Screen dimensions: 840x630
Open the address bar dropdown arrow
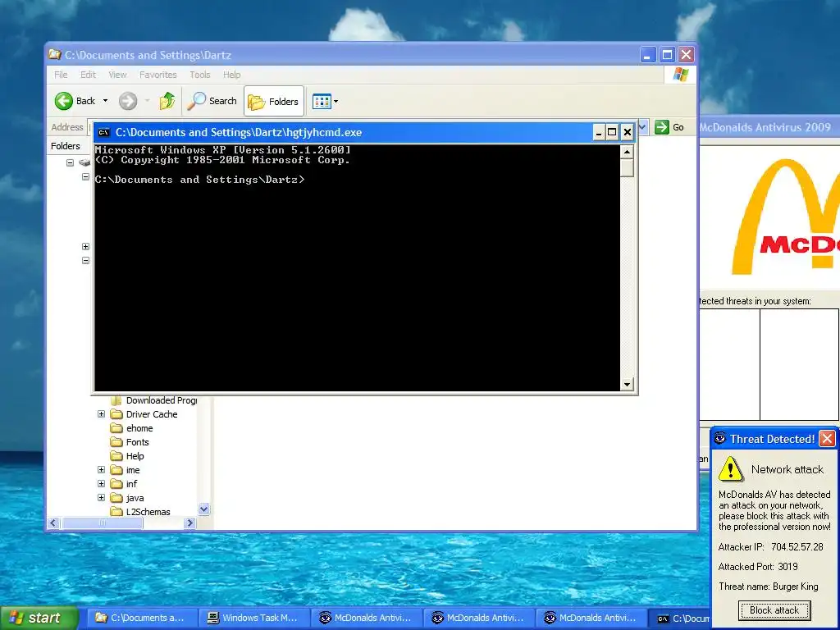643,127
